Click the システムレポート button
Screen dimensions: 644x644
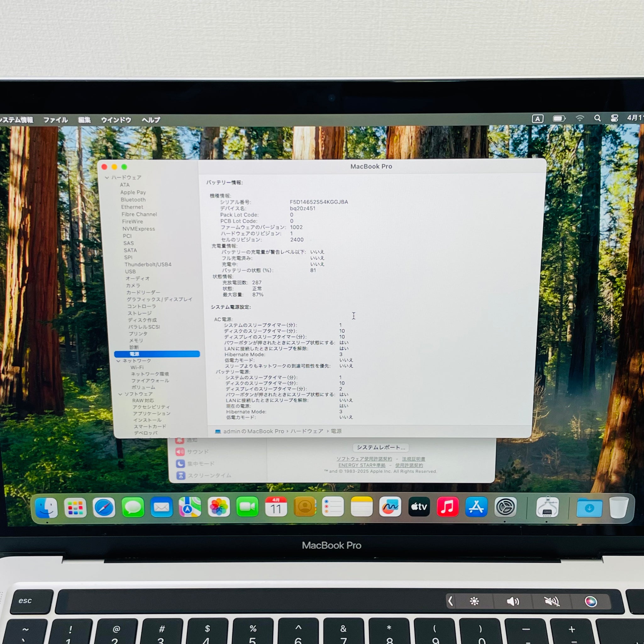coord(381,447)
